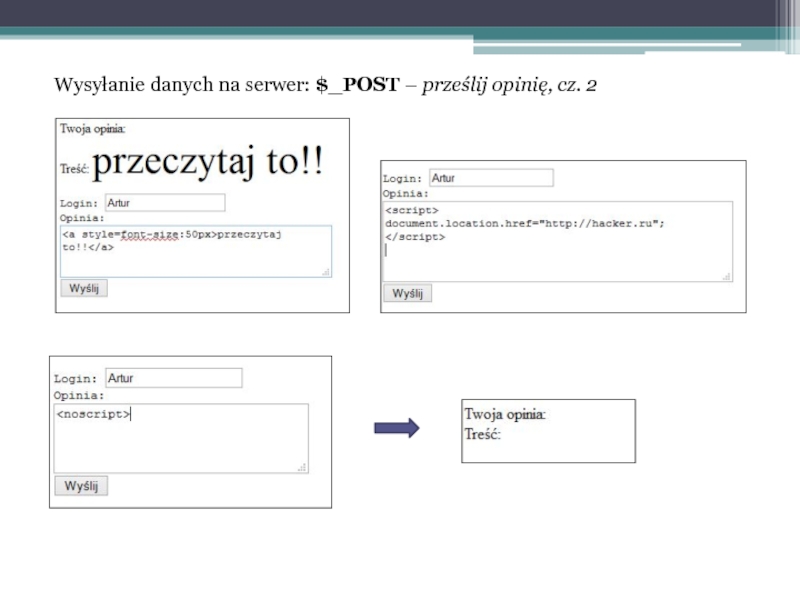Click the Wyślij button under the noscript opinion
Viewport: 800px width, 600px height.
pyautogui.click(x=81, y=486)
